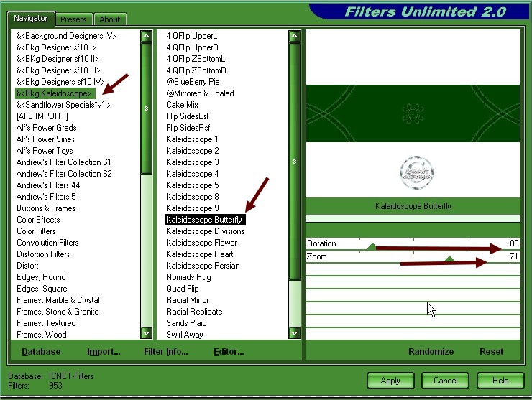Choose Kaleidoscope Flower filter
The width and height of the screenshot is (532, 400).
tap(201, 243)
